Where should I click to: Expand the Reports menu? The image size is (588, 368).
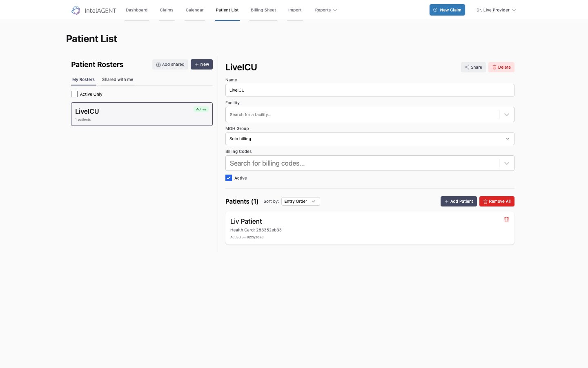(x=326, y=10)
